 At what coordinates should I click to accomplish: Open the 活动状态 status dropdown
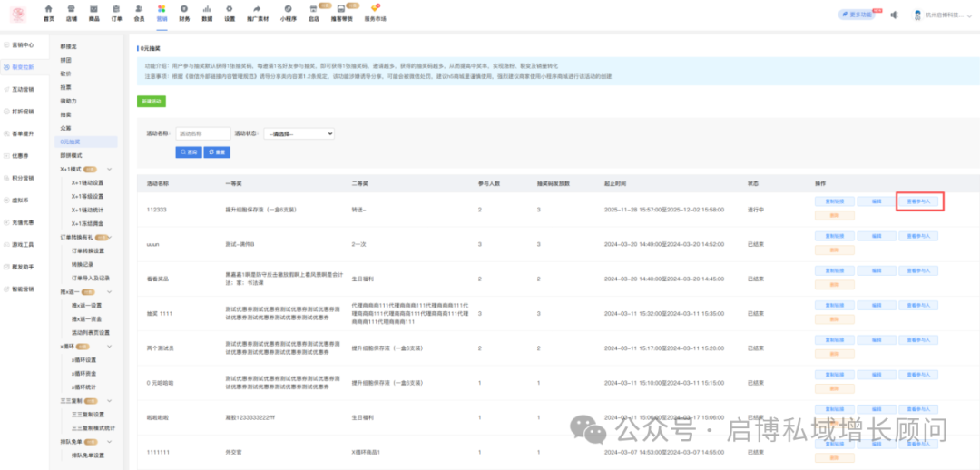(299, 133)
